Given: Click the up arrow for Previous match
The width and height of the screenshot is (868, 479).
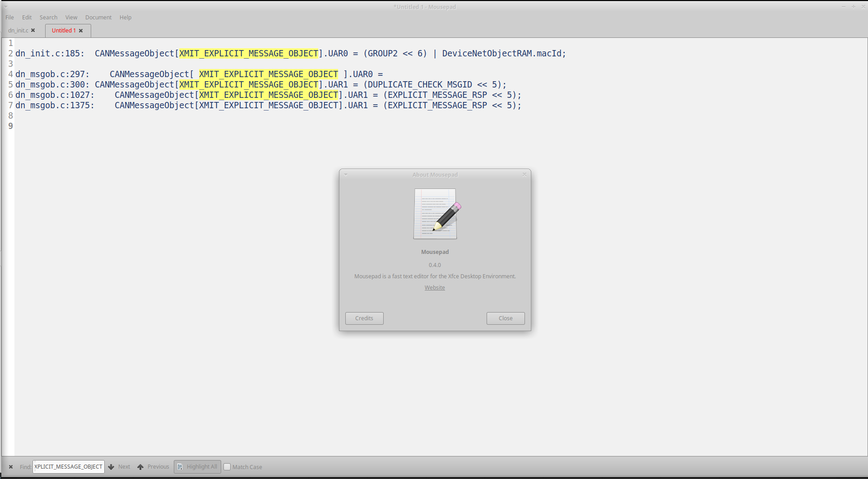Looking at the screenshot, I should click(x=140, y=467).
